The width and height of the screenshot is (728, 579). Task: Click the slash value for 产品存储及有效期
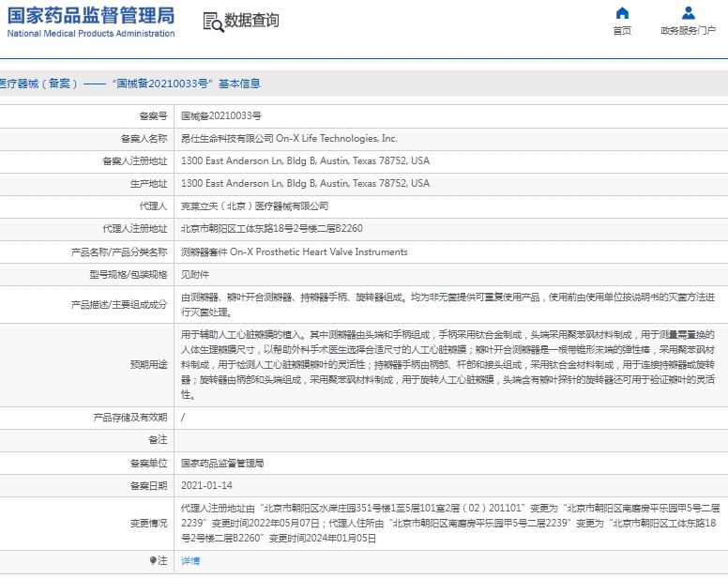(x=183, y=418)
